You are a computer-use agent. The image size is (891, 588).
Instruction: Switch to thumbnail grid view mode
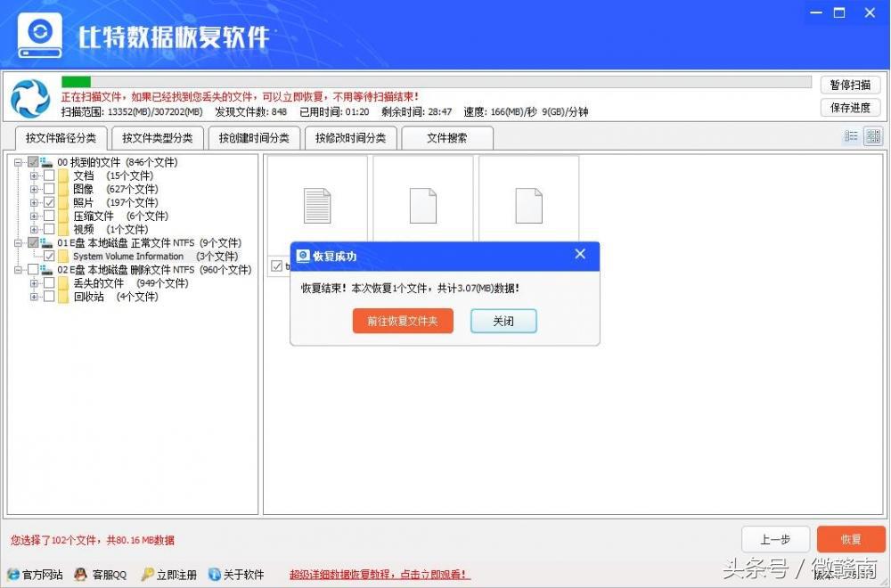coord(874,136)
